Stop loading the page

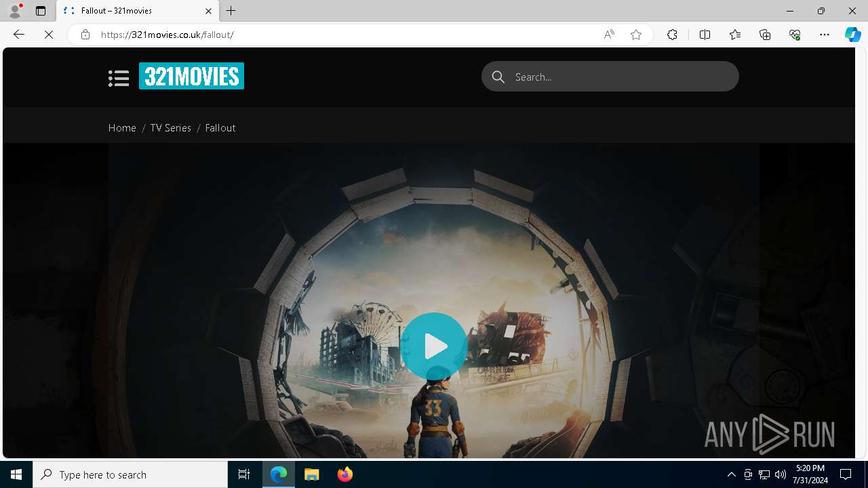tap(49, 35)
